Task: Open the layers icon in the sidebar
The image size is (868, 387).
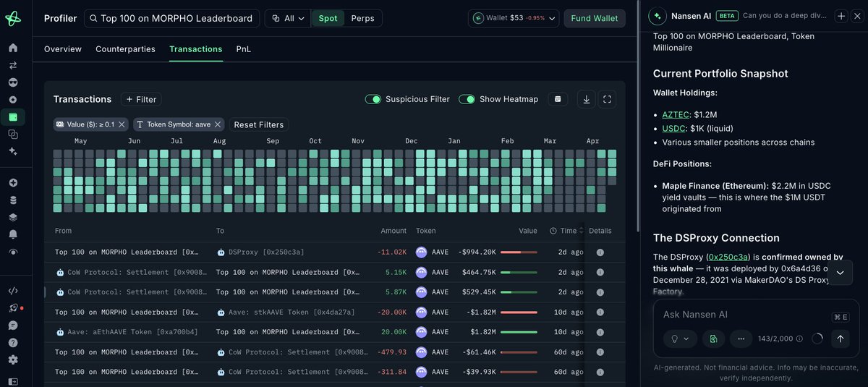Action: click(x=13, y=217)
